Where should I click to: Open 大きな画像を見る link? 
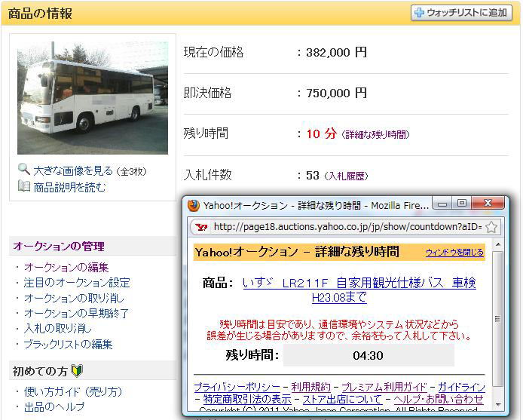tap(73, 171)
